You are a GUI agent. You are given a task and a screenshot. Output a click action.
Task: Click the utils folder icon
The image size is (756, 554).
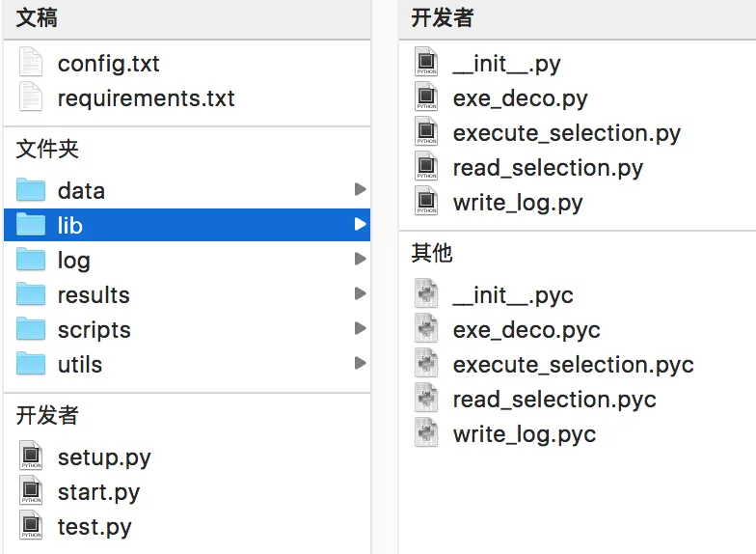tap(31, 365)
